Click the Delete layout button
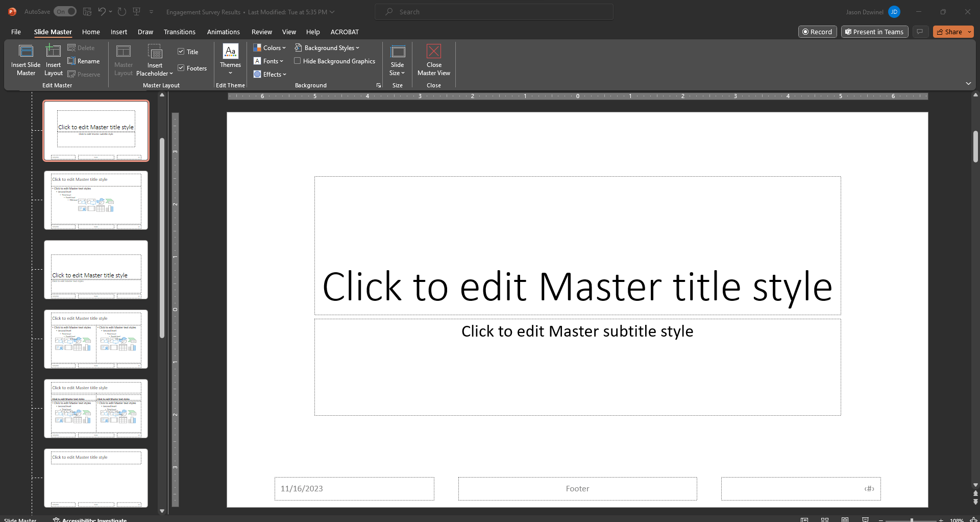This screenshot has height=522, width=980. [81, 48]
